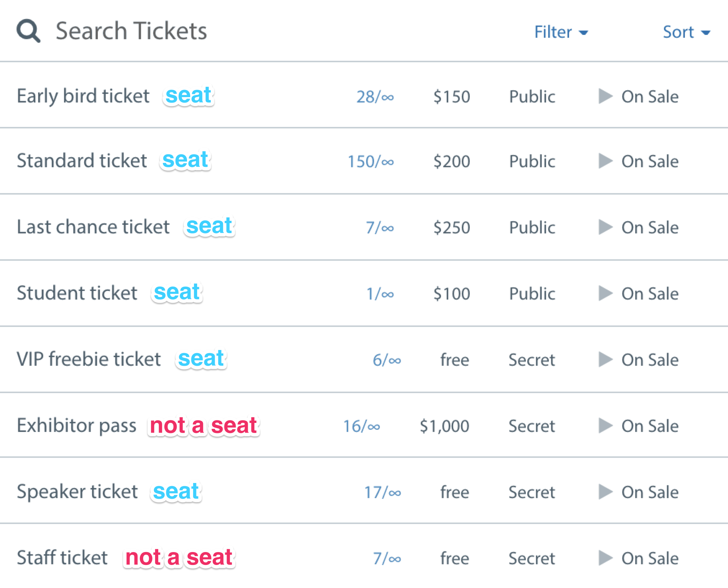Click the play icon on Exhibitor pass row
Screen dimensions: 728x588
[x=605, y=425]
